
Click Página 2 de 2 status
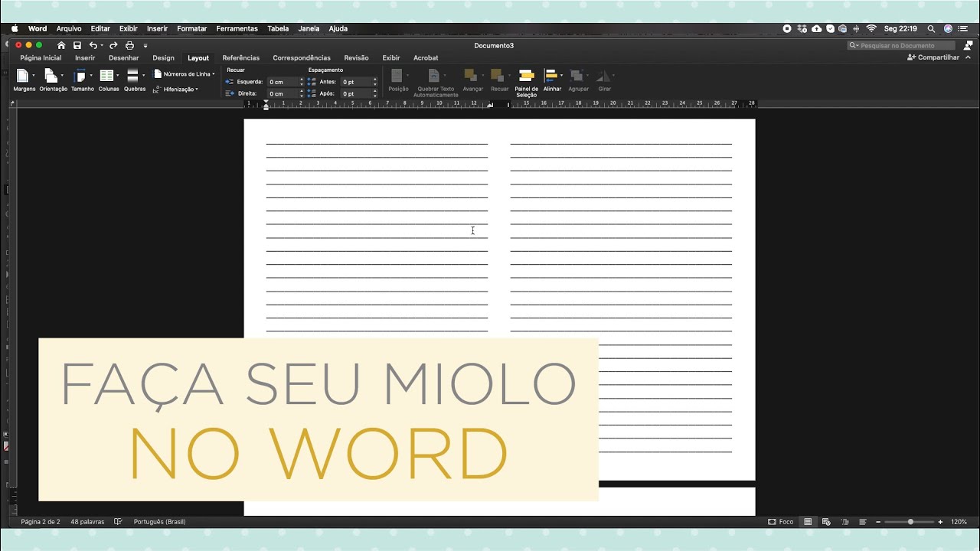point(41,522)
